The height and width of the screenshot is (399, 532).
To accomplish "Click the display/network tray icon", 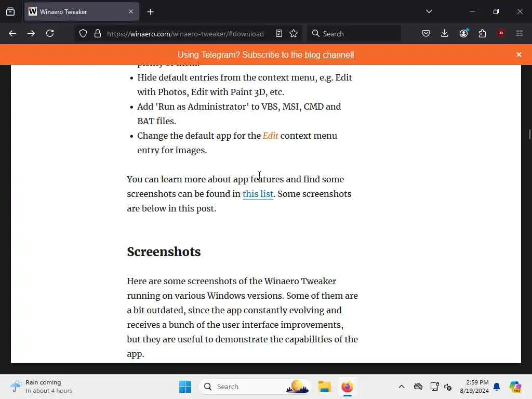I will point(434,387).
